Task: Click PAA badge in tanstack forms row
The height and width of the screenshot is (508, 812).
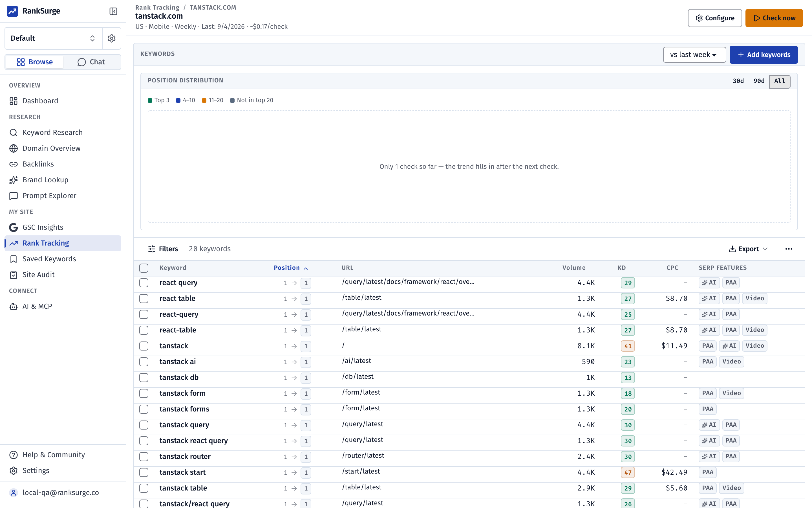Action: tap(708, 409)
